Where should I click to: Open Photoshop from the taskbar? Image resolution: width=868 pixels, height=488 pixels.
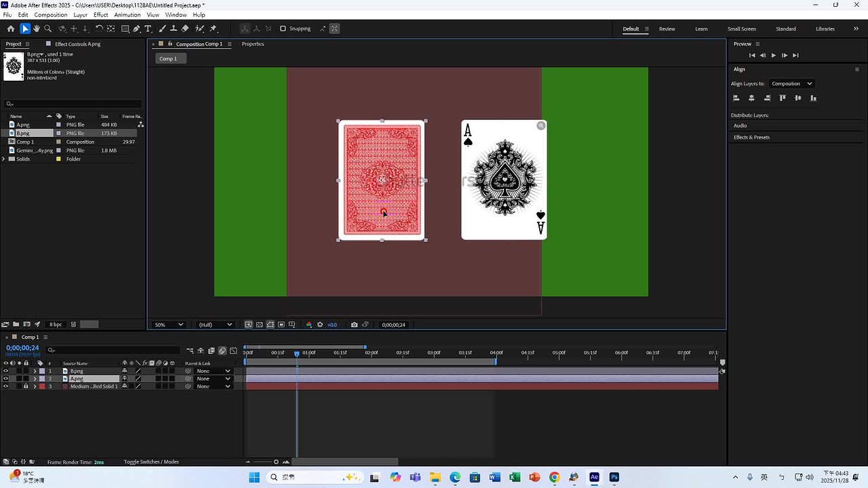tap(614, 477)
